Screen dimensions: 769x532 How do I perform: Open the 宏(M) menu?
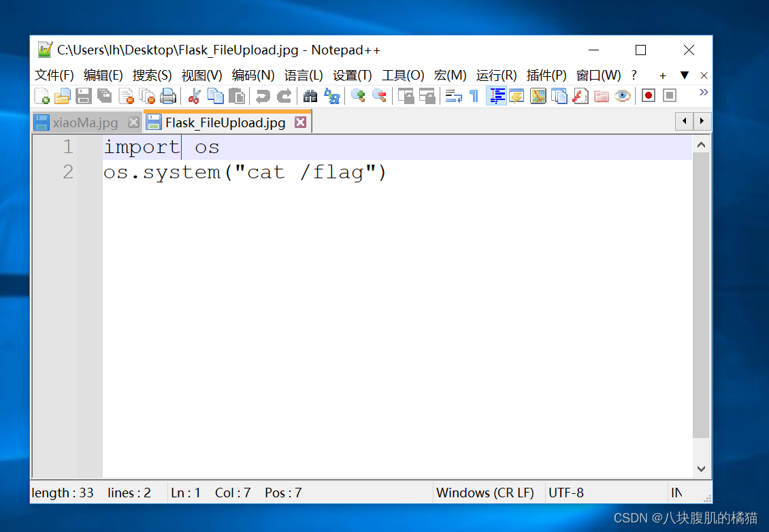coord(450,75)
